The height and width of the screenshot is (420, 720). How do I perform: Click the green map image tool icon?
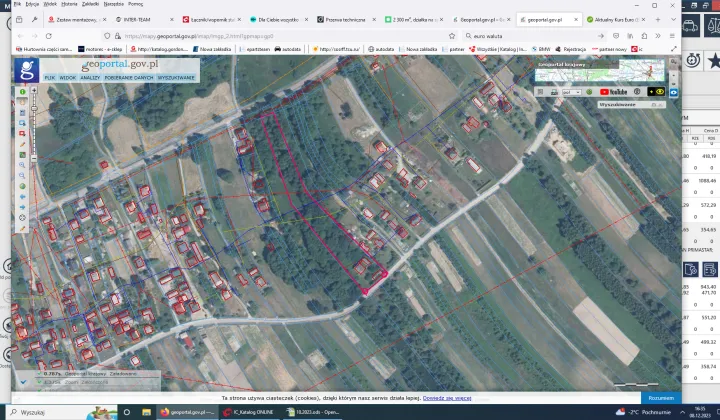[x=22, y=155]
